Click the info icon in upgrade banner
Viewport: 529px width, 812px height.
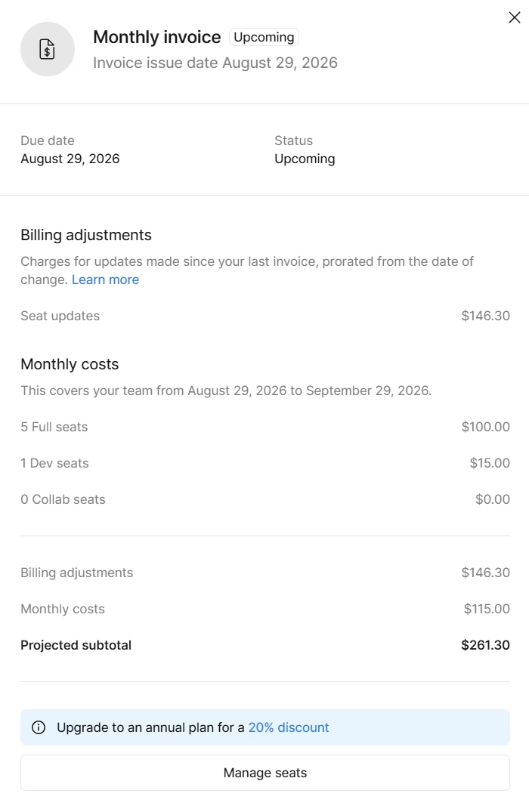point(39,727)
